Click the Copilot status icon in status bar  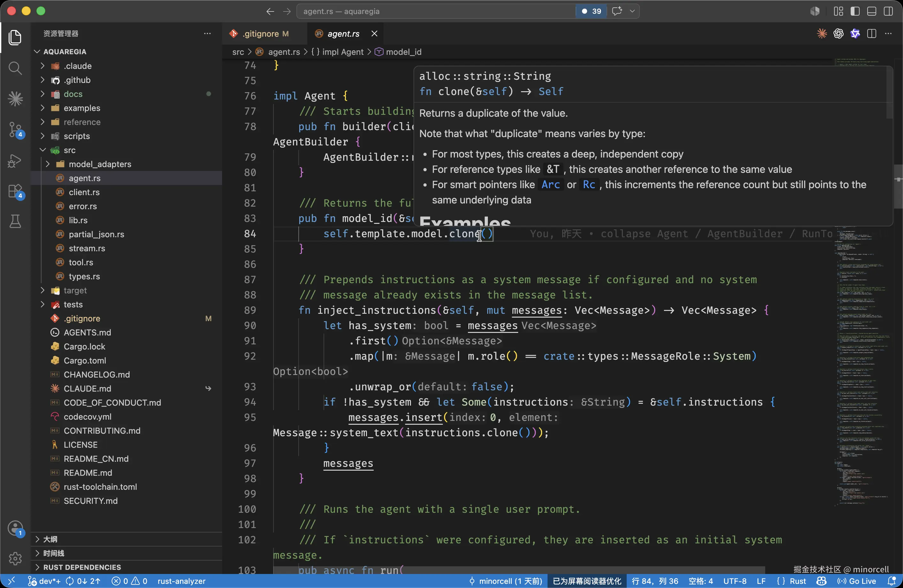point(821,581)
